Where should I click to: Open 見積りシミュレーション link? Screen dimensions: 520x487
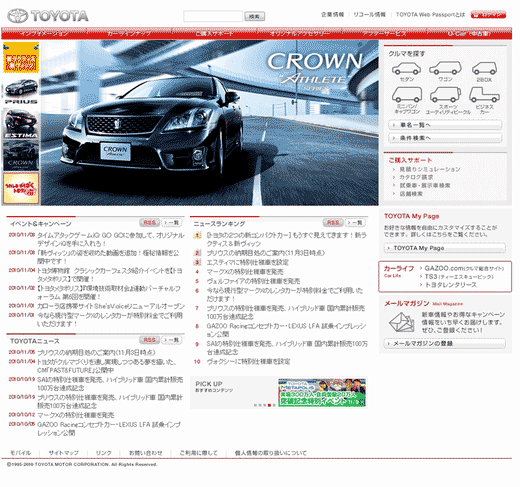430,169
